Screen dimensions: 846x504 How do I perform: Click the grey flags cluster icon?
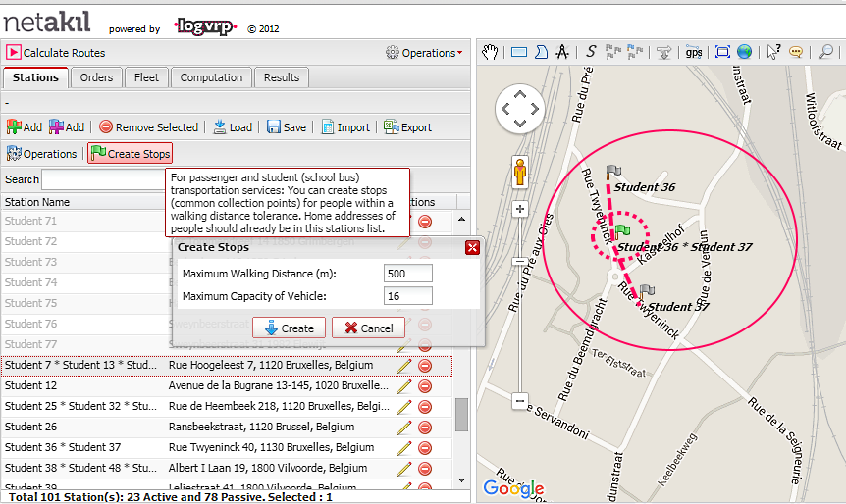click(613, 52)
